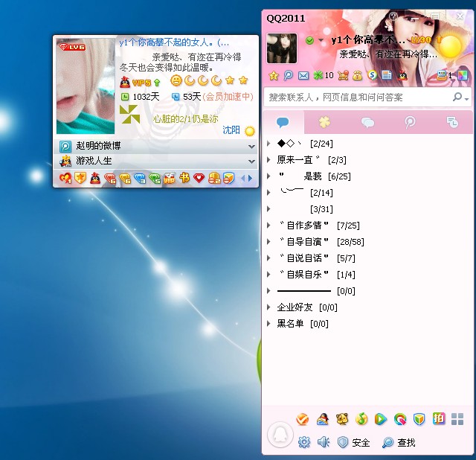Screen dimensions: 476x460
Task: Switch to the contacts blue bubble tab
Action: 283,122
